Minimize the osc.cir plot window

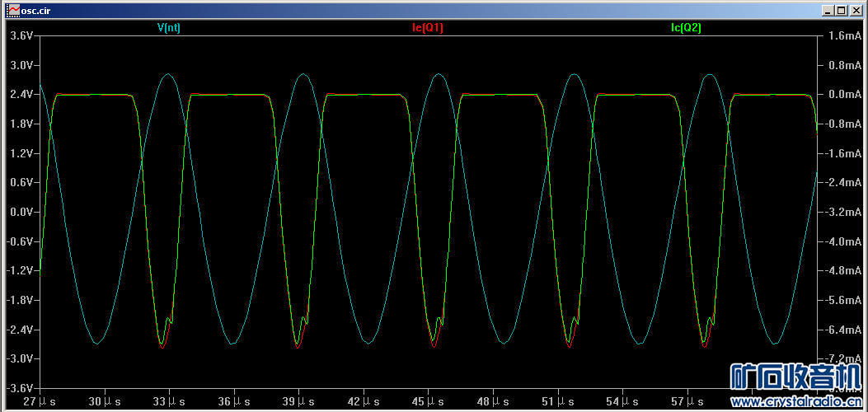coord(828,11)
